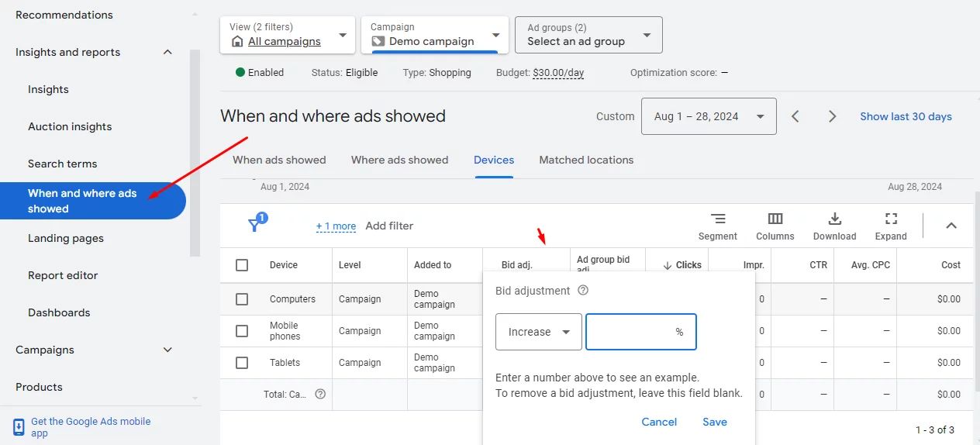This screenshot has height=445, width=980.
Task: Open the Columns icon to modify columns
Action: pyautogui.click(x=775, y=219)
